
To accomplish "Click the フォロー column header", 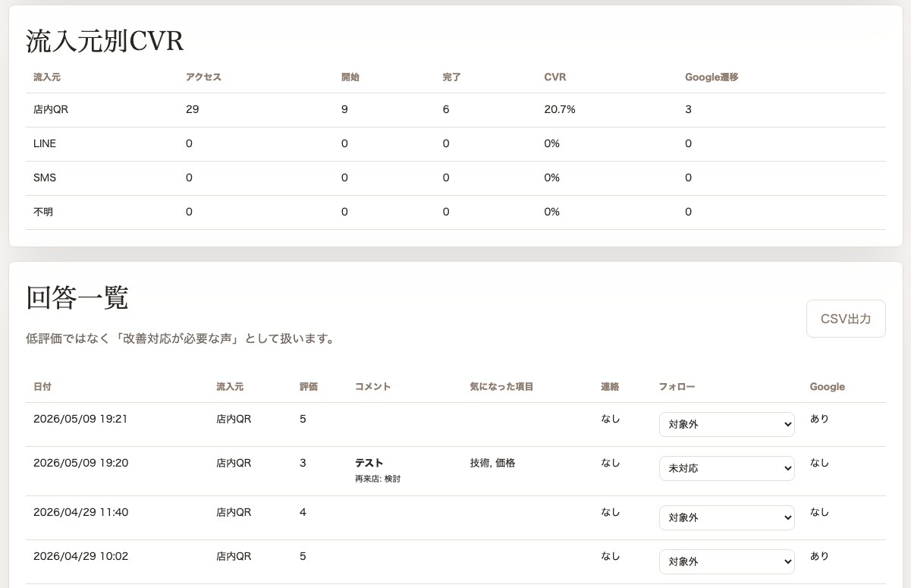I will point(677,386).
